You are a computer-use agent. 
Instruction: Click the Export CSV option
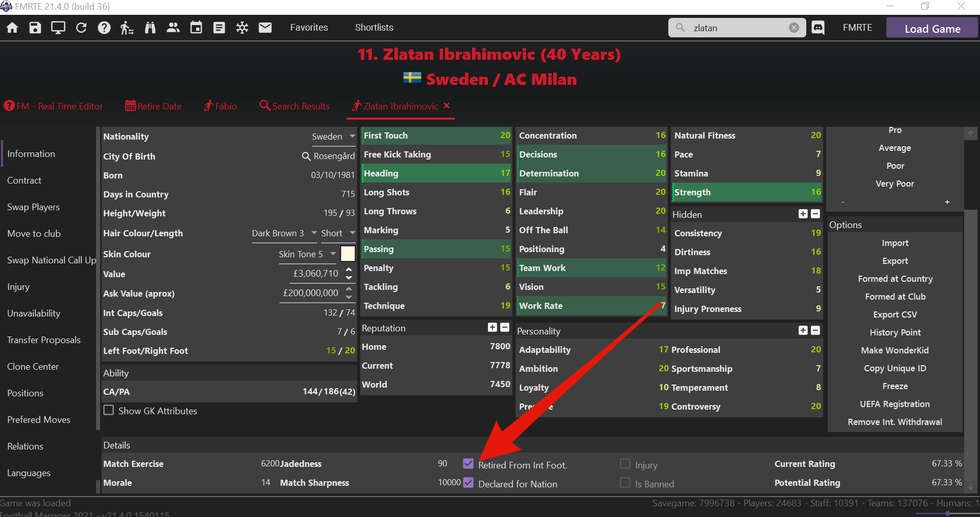[895, 314]
